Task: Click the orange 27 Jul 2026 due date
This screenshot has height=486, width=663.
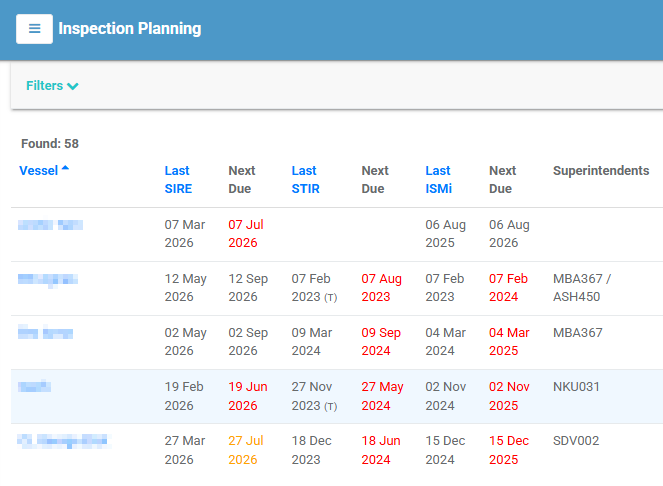Action: (x=246, y=450)
